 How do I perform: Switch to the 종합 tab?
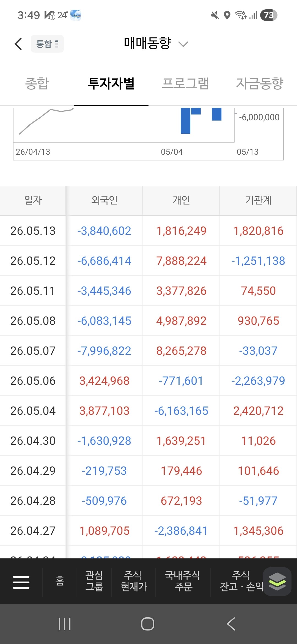pos(37,83)
